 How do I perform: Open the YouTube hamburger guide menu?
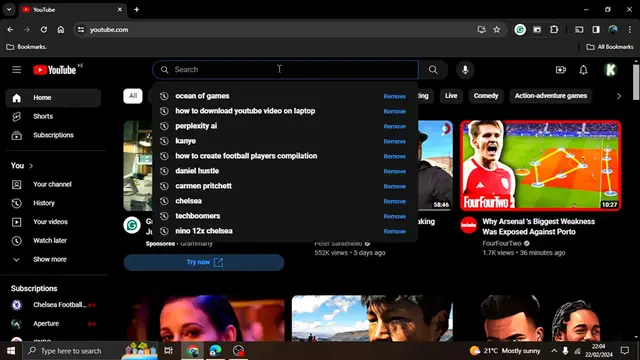click(x=16, y=70)
